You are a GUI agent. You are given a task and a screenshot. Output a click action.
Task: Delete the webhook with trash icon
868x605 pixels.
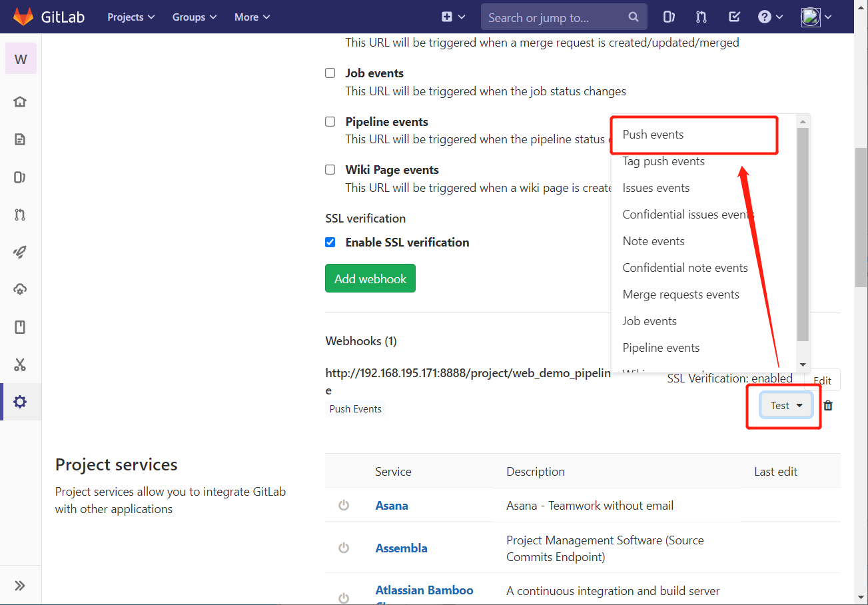(x=828, y=405)
